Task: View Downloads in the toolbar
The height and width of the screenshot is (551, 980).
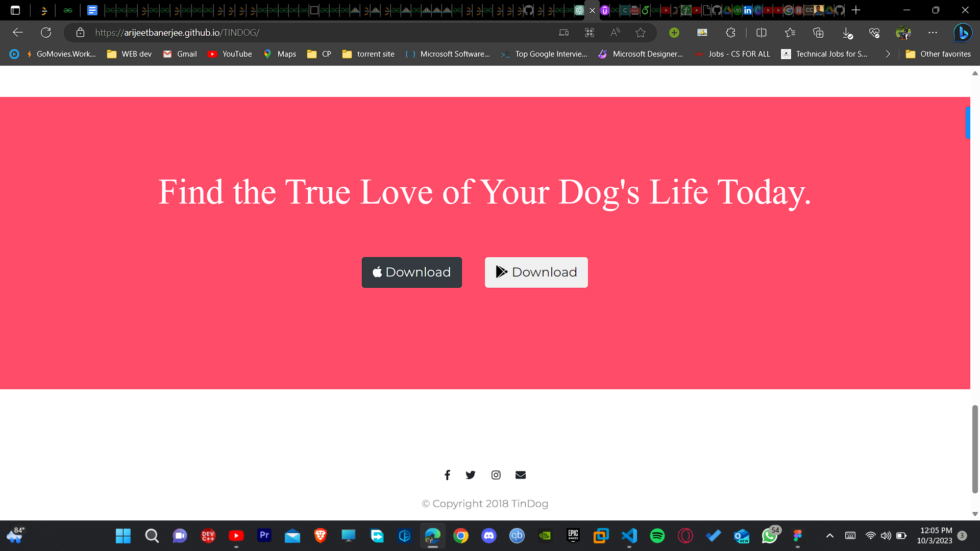Action: [847, 33]
